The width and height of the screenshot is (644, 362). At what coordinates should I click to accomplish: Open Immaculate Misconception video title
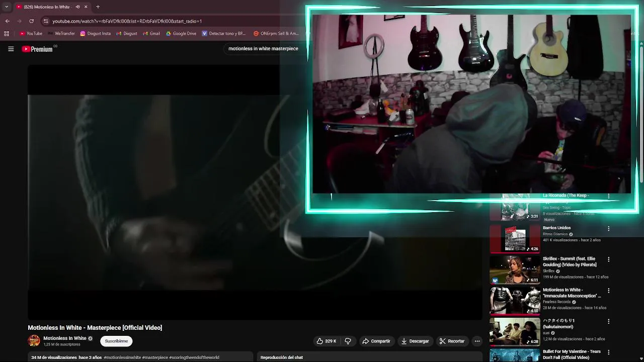click(572, 293)
